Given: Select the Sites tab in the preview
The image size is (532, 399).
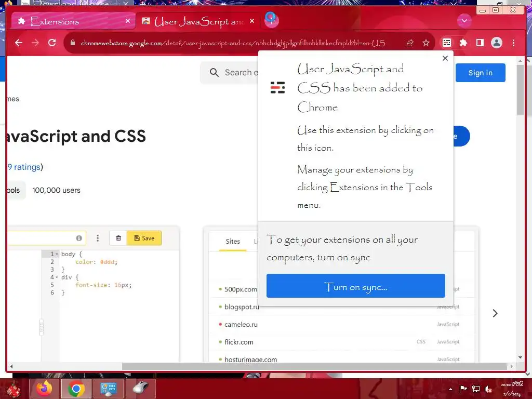Looking at the screenshot, I should coord(233,242).
